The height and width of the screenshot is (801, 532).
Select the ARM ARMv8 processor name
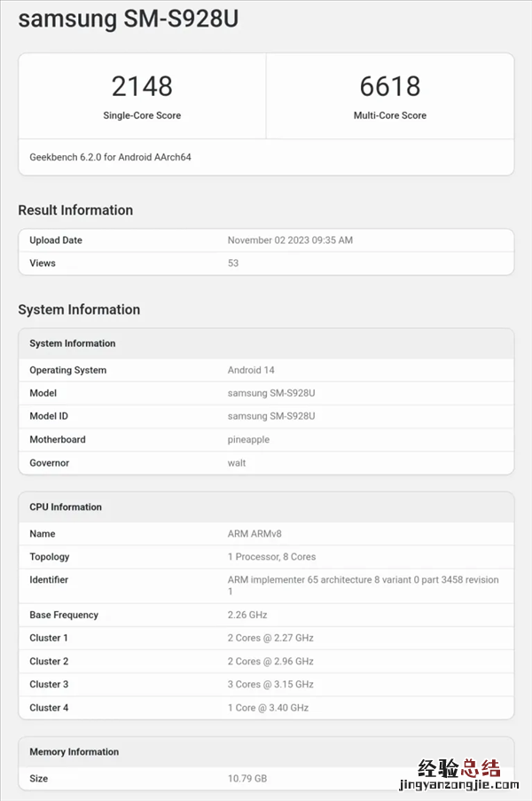point(254,534)
